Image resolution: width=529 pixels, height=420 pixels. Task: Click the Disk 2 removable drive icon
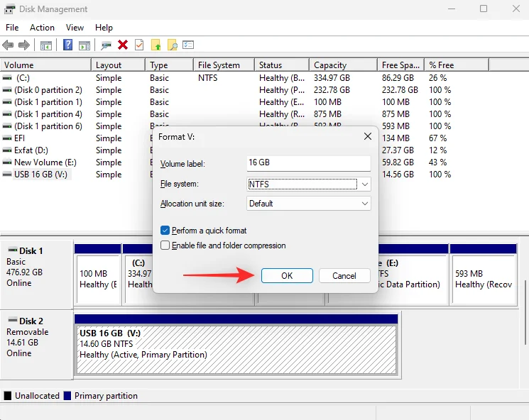point(13,319)
